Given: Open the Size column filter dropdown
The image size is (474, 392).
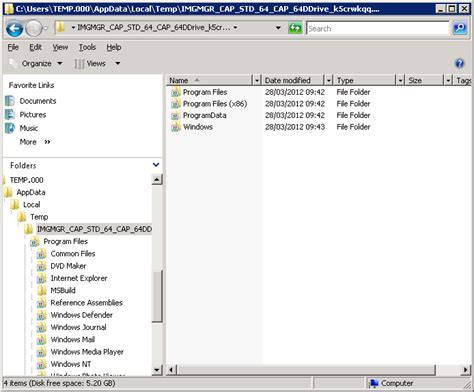Looking at the screenshot, I should pyautogui.click(x=448, y=80).
